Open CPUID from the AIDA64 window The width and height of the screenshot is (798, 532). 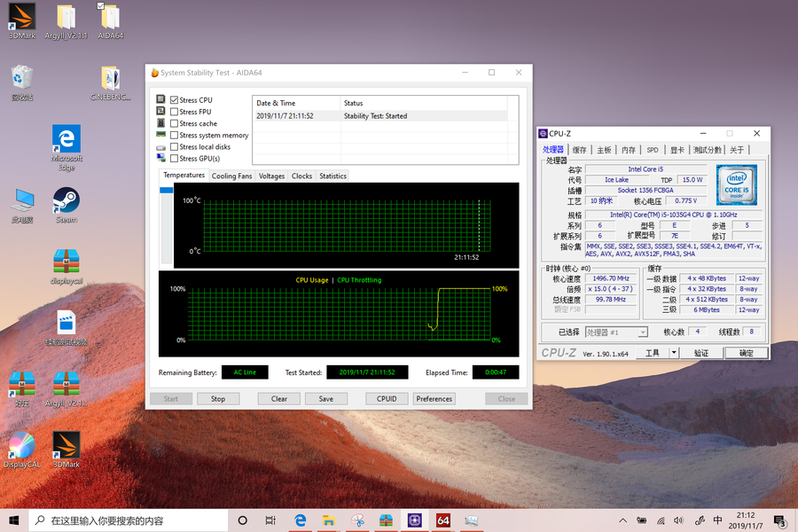click(387, 399)
